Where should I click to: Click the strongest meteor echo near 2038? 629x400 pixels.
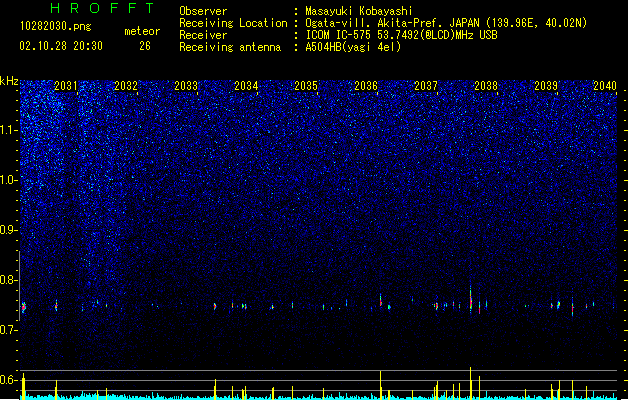(471, 300)
